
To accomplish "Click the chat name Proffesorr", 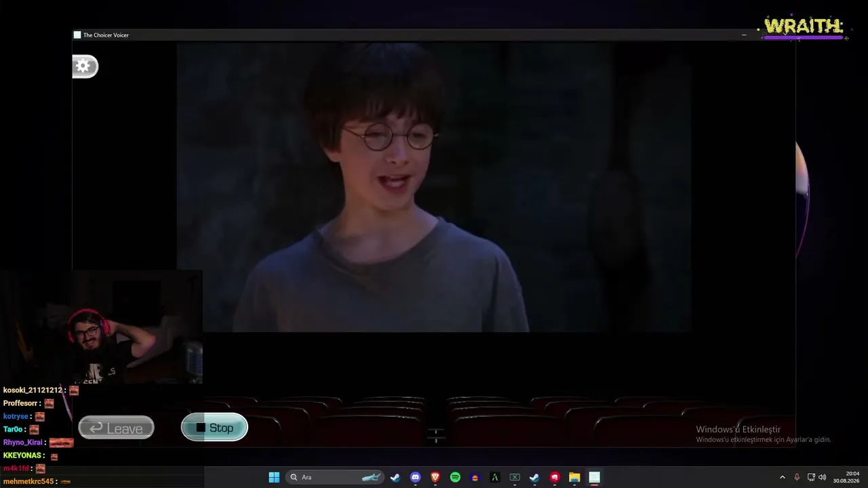I will (20, 403).
